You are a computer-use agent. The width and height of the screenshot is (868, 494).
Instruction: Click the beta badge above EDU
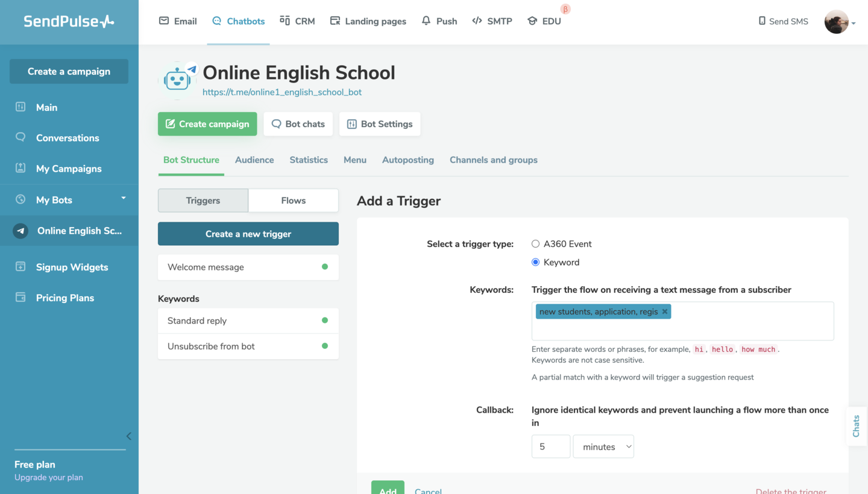coord(565,9)
